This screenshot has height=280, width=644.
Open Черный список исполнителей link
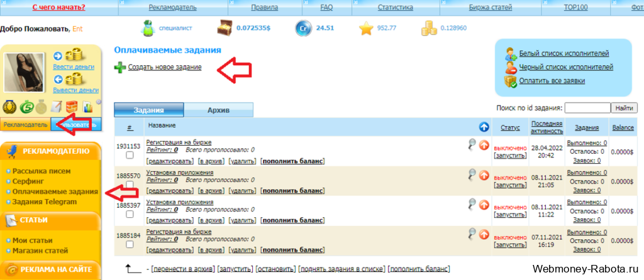click(566, 67)
